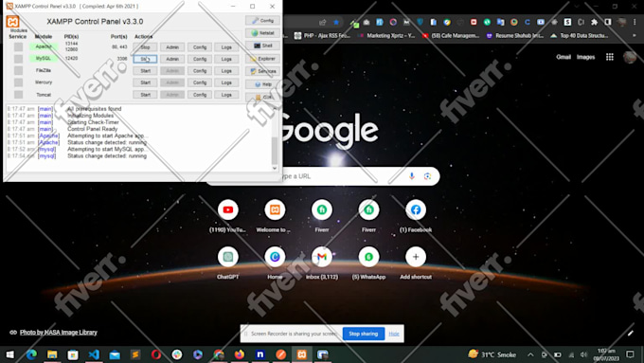Image resolution: width=644 pixels, height=363 pixels.
Task: Open the ChatGPT shortcut tile
Action: point(228,257)
